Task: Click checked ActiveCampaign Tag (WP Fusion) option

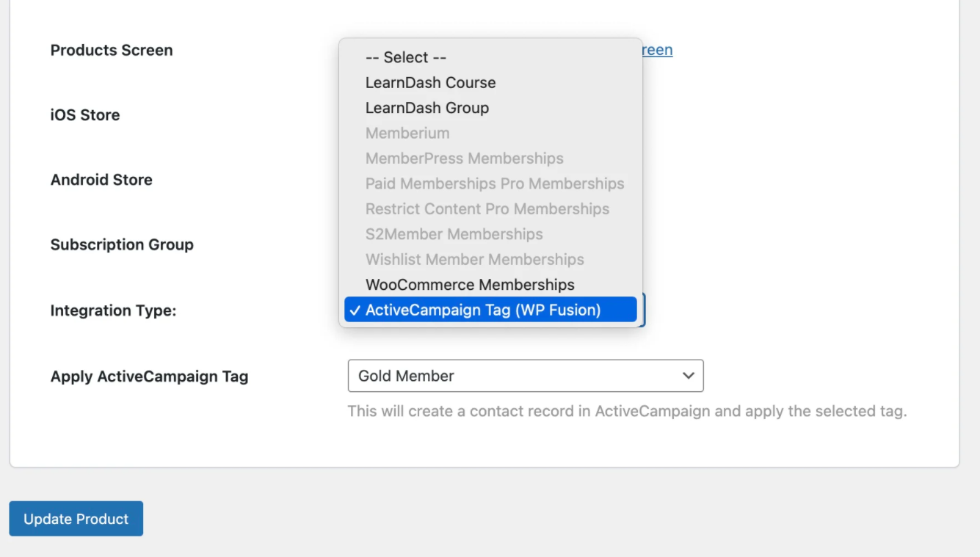Action: point(483,310)
